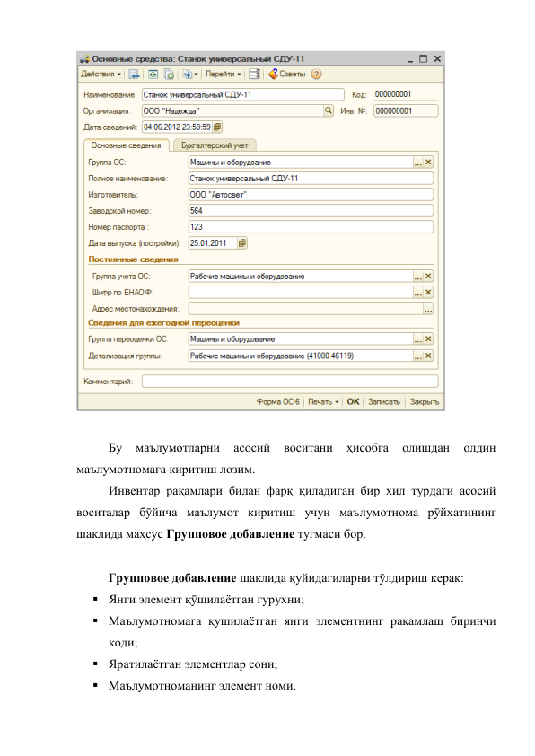Click the Инв. № input field
Screen dimensions: 535x756
pos(406,111)
